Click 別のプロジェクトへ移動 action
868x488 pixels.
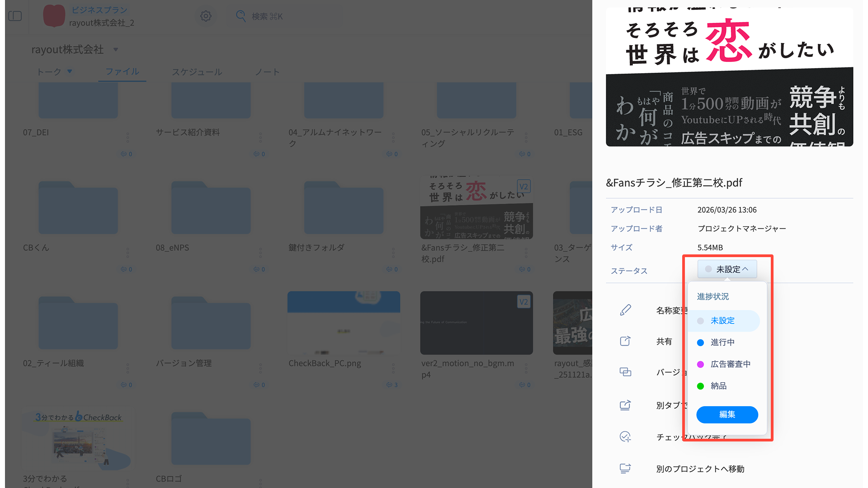[700, 469]
